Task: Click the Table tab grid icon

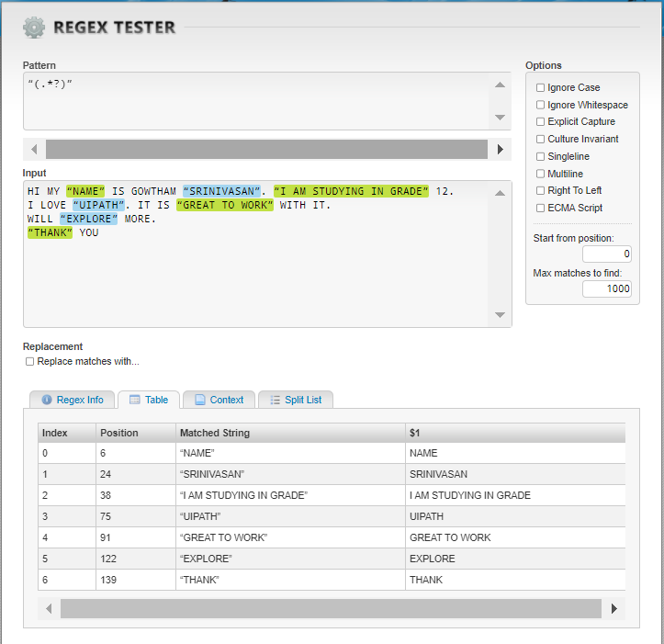Action: [134, 400]
